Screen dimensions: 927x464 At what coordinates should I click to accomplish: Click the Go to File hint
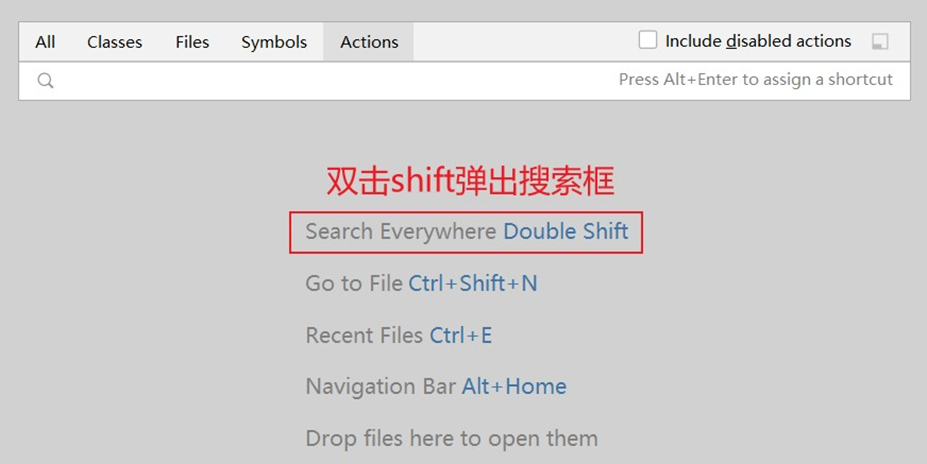click(x=354, y=283)
